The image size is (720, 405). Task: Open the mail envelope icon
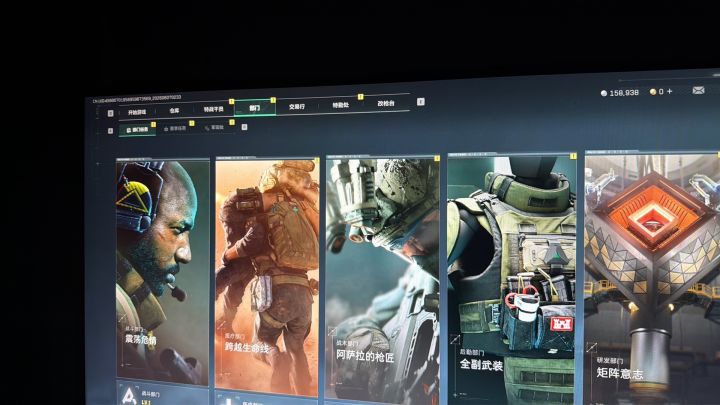698,90
